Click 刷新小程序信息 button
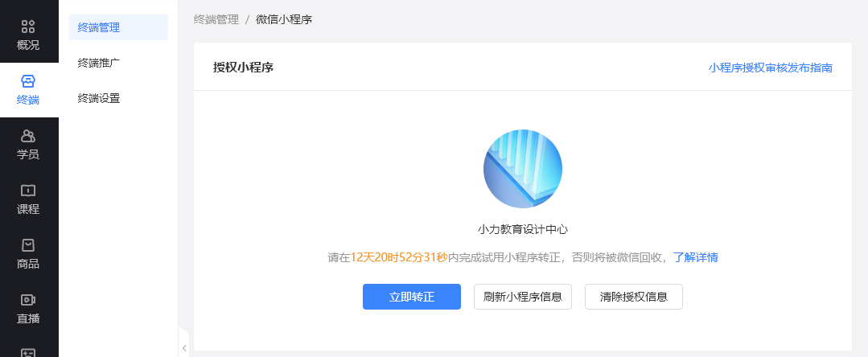Viewport: 868px width, 357px height. [523, 297]
